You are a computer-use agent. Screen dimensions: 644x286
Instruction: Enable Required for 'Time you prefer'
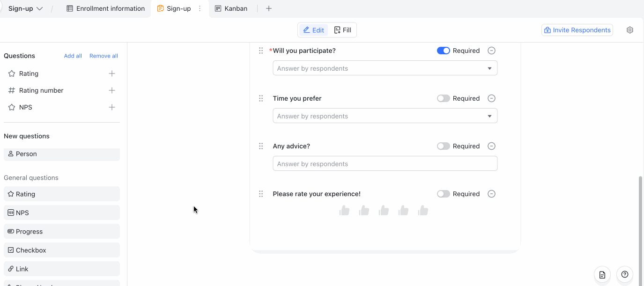point(443,98)
